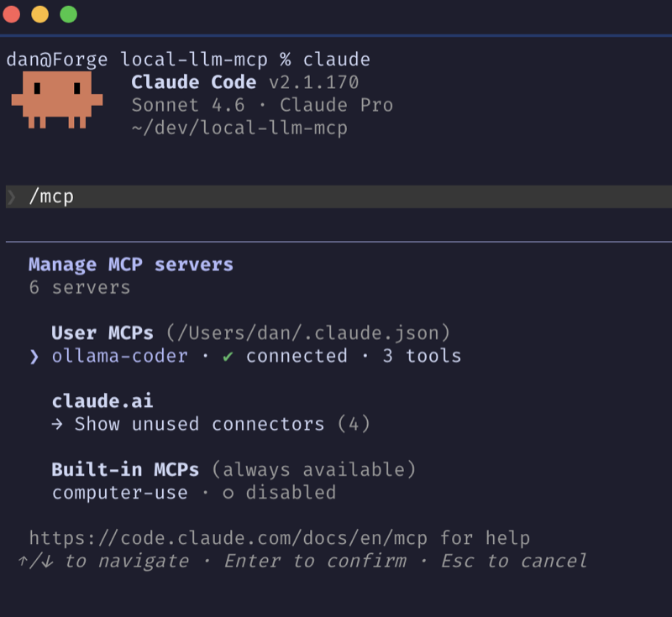Click the 'Enter to confirm' hint
The height and width of the screenshot is (617, 672).
315,561
